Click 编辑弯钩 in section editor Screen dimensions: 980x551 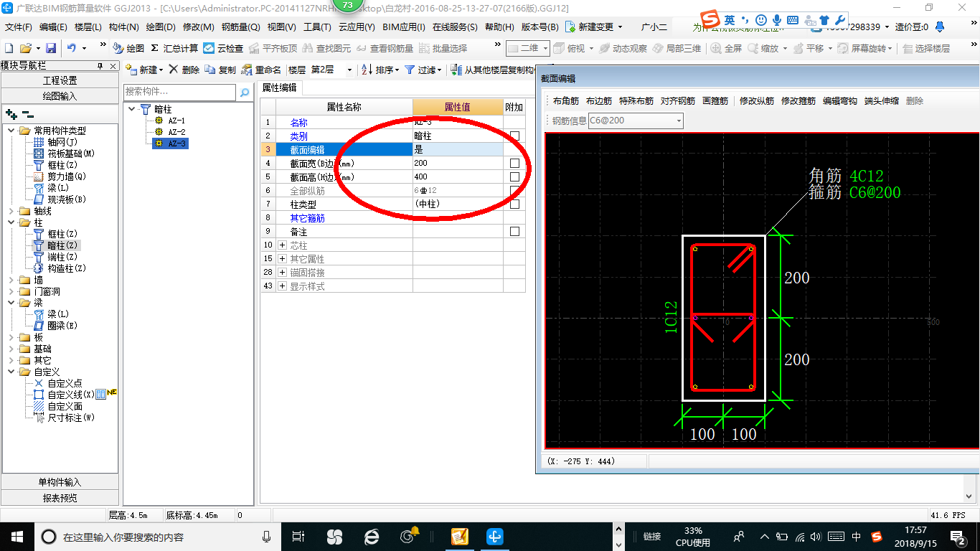click(839, 101)
